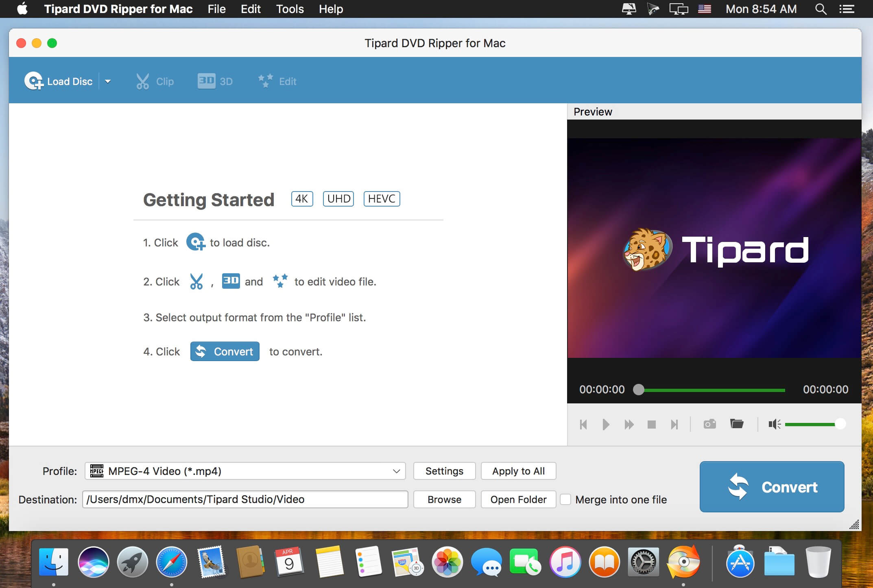873x588 pixels.
Task: Click the Destination path input field
Action: [245, 499]
